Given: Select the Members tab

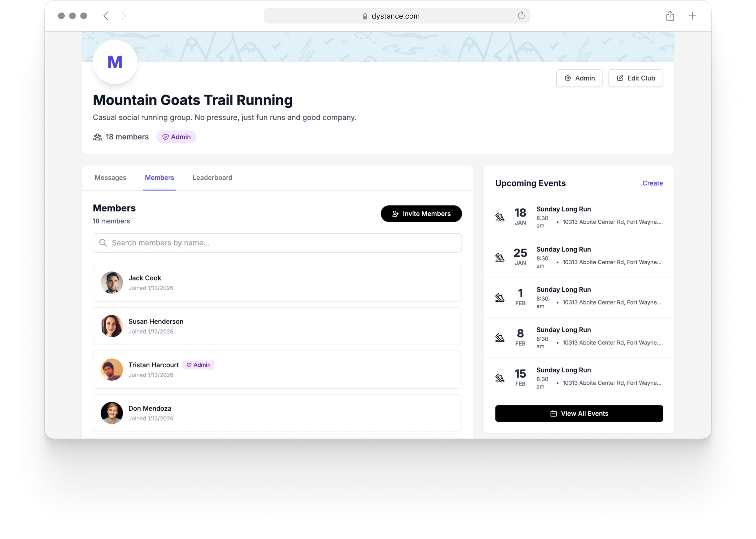Looking at the screenshot, I should tap(159, 178).
